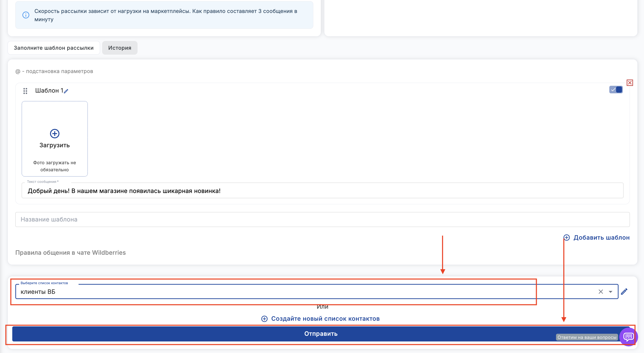Edit the Шаблон 1 name with pencil icon
Viewport: 644px width, 353px height.
pos(66,91)
